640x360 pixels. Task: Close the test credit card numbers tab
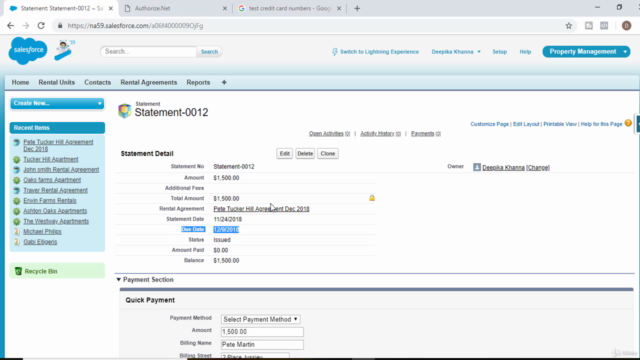click(339, 8)
